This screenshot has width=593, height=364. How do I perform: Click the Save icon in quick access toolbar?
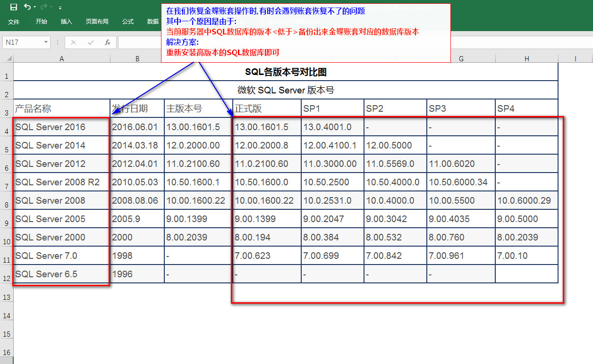click(x=14, y=7)
